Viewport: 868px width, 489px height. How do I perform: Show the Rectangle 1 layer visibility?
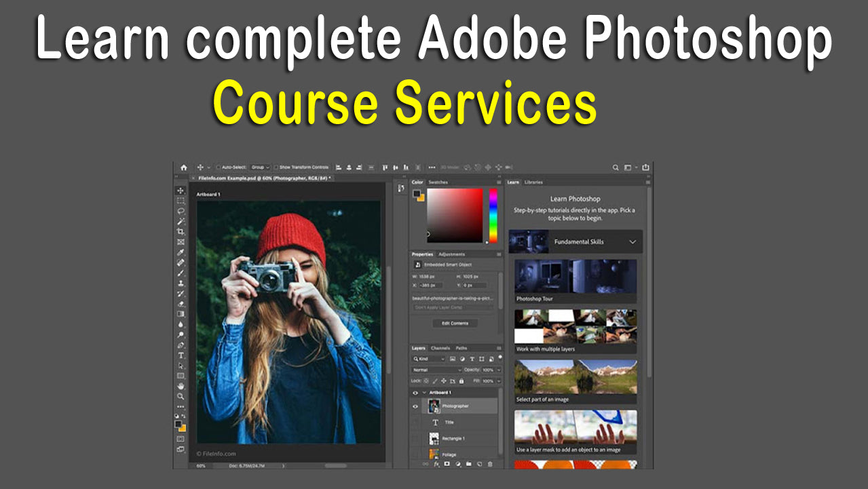click(415, 438)
